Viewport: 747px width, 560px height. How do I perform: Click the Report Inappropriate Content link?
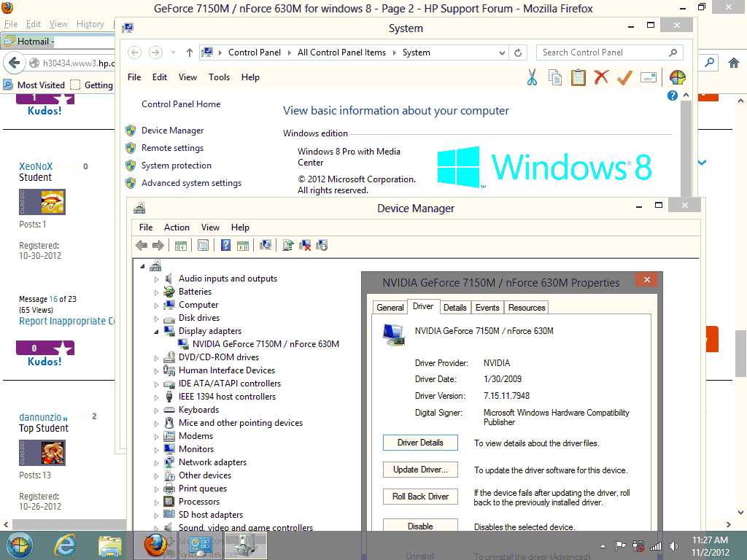pos(66,321)
